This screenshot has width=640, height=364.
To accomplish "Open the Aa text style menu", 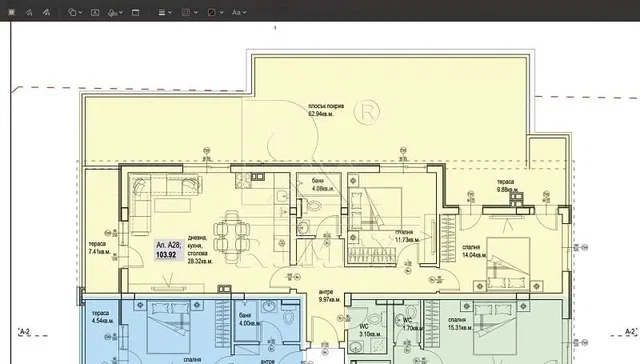I will point(239,12).
